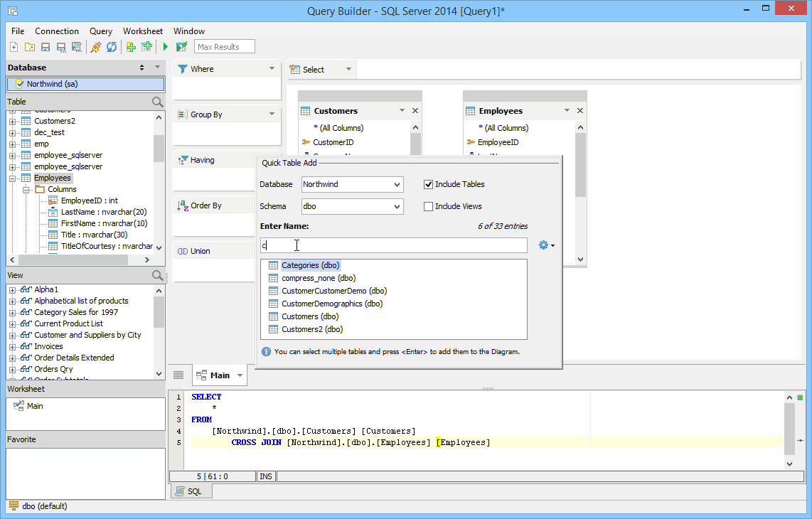Collapse the Employees table tree node
Image resolution: width=812 pixels, height=519 pixels.
coord(12,178)
